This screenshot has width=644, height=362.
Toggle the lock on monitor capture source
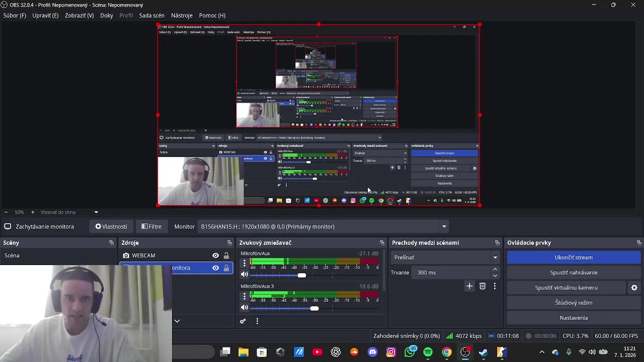(226, 268)
